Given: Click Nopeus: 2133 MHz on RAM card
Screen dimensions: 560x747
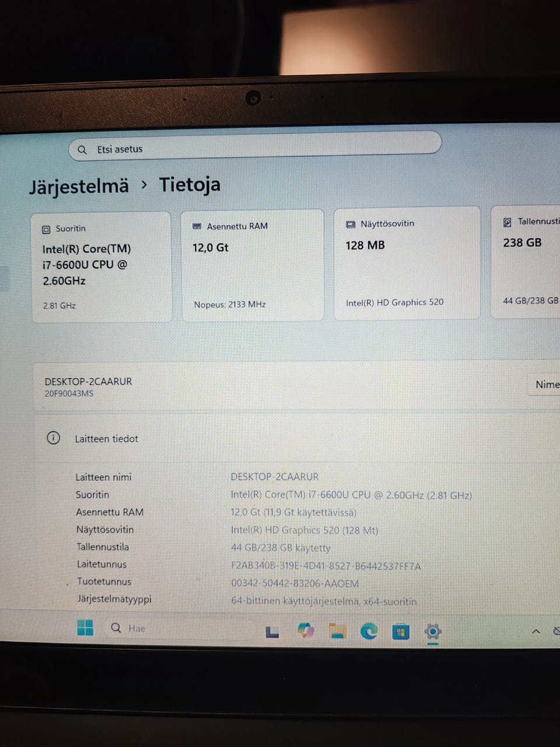Looking at the screenshot, I should click(230, 304).
